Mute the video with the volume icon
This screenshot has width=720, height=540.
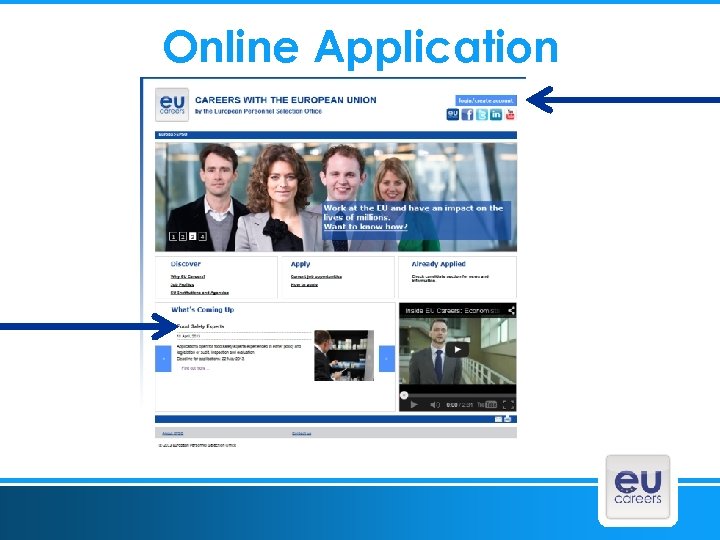click(434, 405)
